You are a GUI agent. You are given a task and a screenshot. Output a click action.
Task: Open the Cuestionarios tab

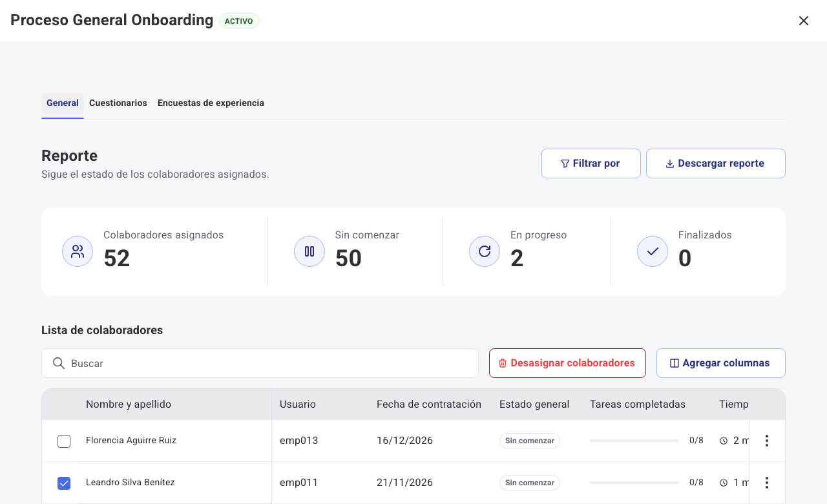pyautogui.click(x=118, y=103)
